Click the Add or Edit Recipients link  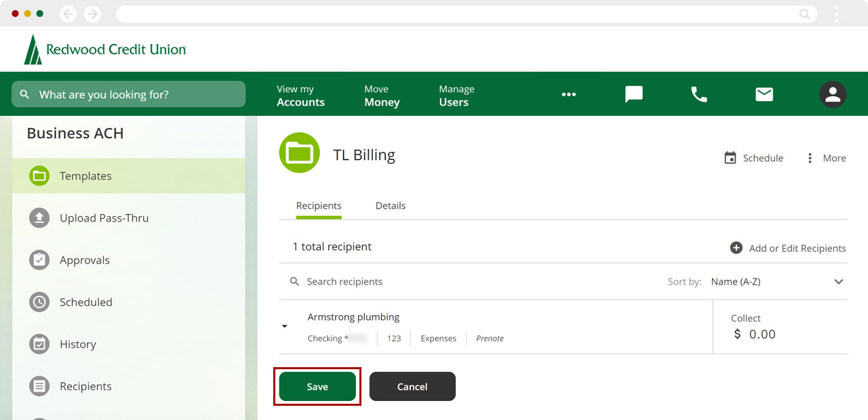coord(788,248)
